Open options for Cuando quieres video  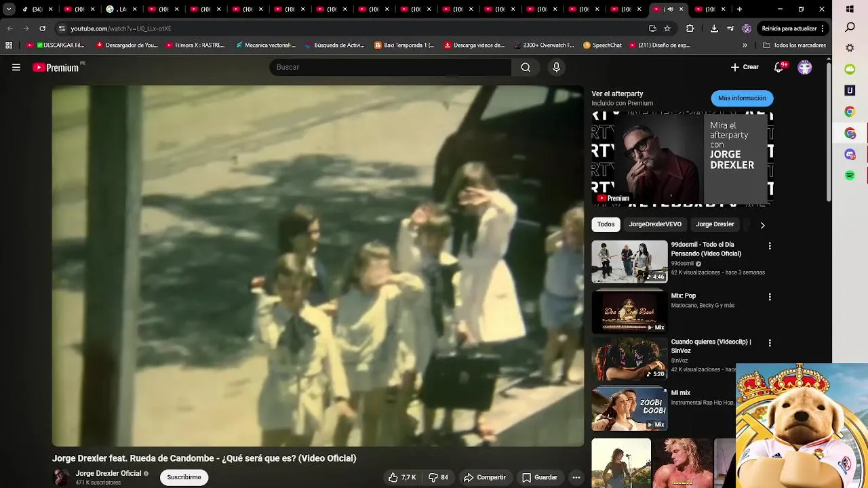coord(769,343)
